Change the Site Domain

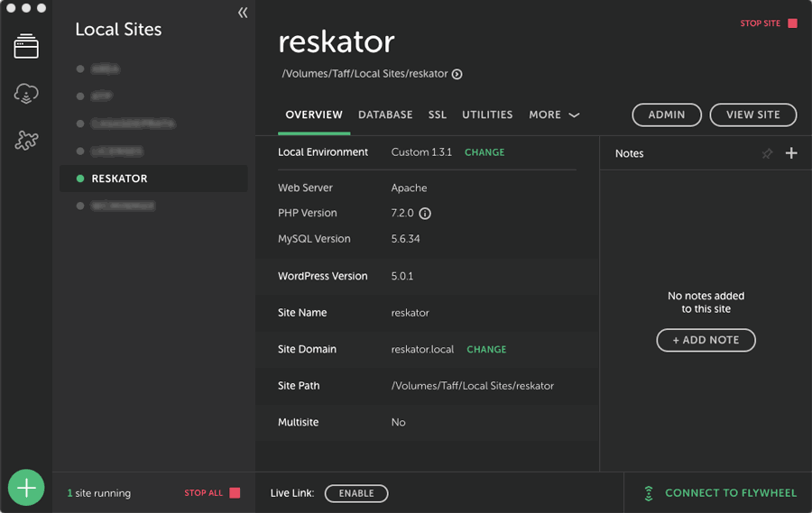click(486, 350)
